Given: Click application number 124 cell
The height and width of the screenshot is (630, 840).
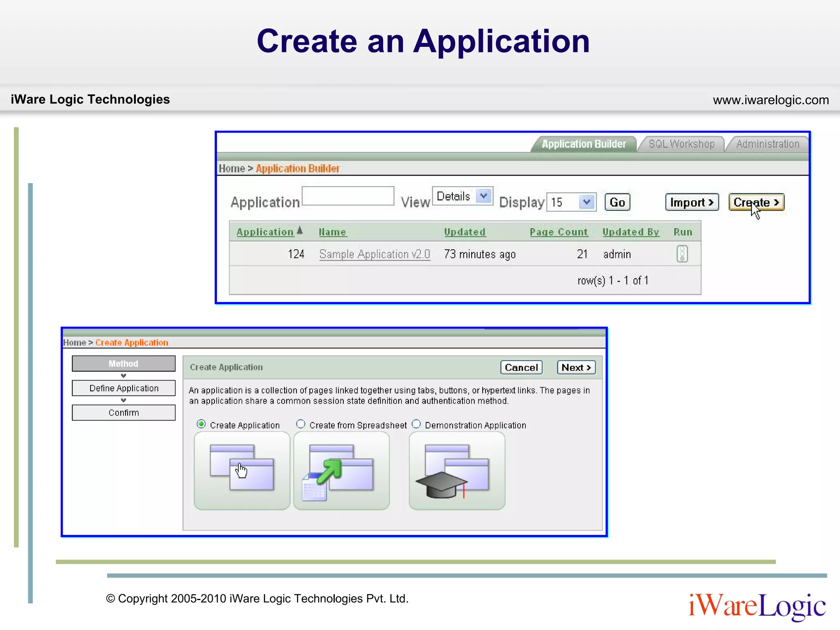Looking at the screenshot, I should click(296, 254).
